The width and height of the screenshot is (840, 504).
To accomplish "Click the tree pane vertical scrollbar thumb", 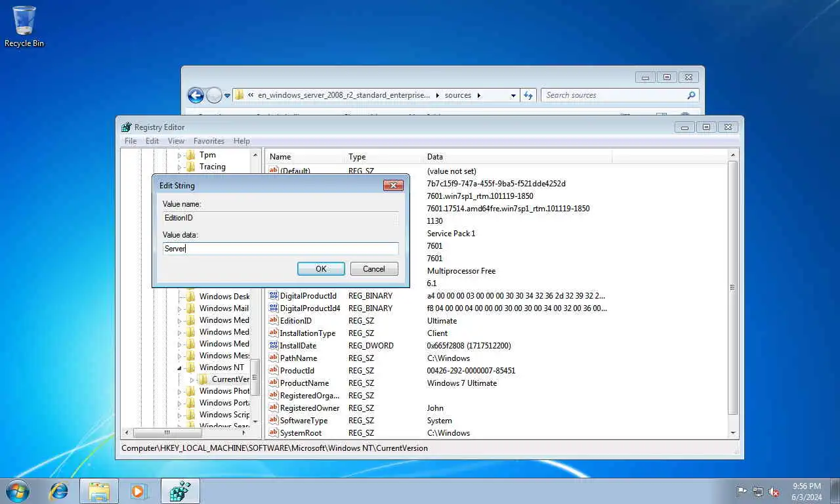I will [x=255, y=377].
